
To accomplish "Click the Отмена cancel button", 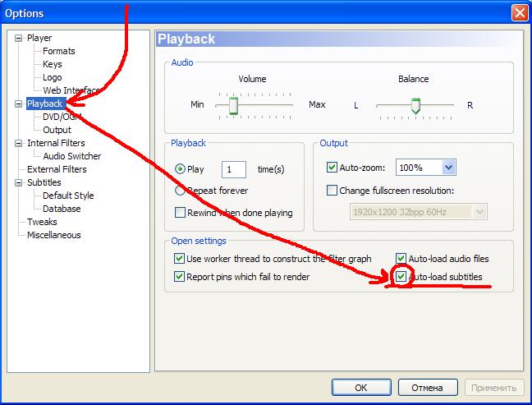I will [x=428, y=388].
